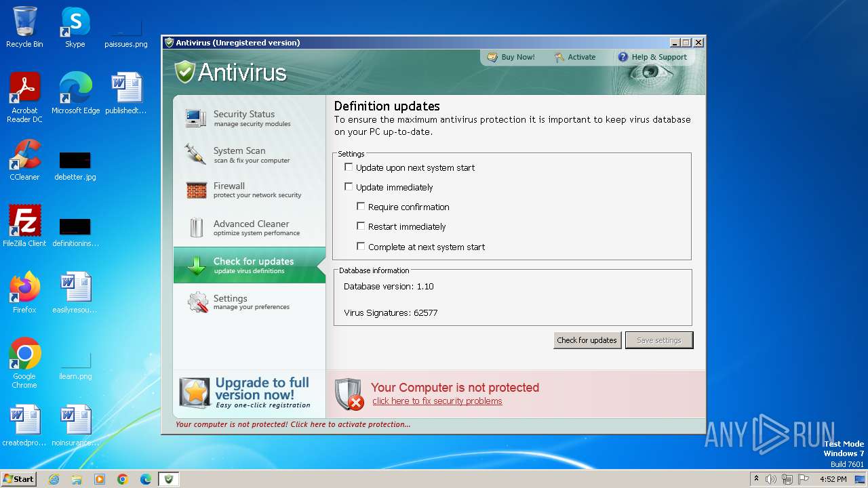
Task: Open Internet Explorer in taskbar
Action: point(54,479)
